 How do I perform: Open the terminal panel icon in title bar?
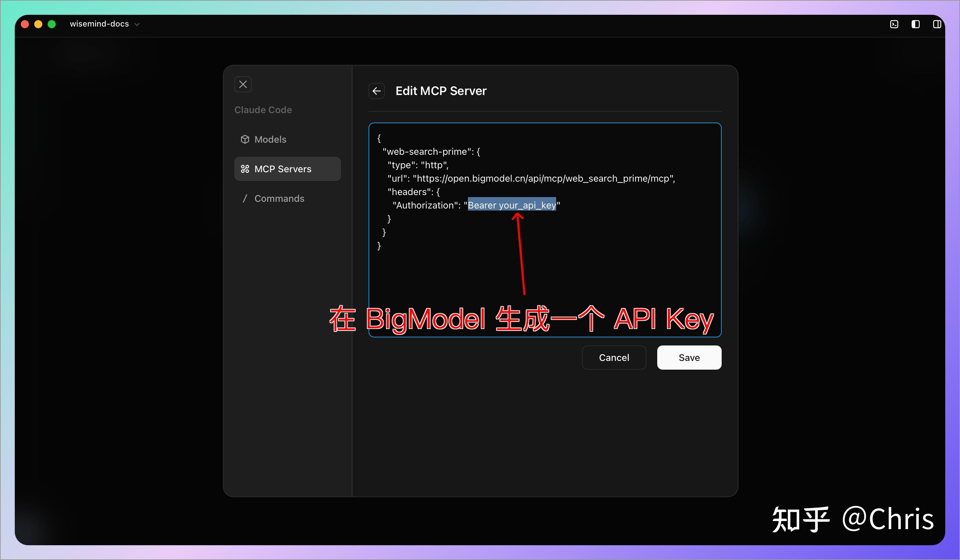(894, 25)
